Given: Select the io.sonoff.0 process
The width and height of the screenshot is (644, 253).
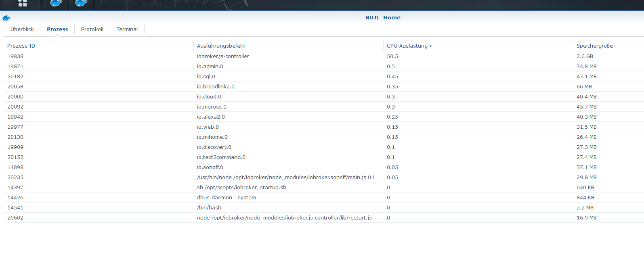Looking at the screenshot, I should [x=210, y=167].
